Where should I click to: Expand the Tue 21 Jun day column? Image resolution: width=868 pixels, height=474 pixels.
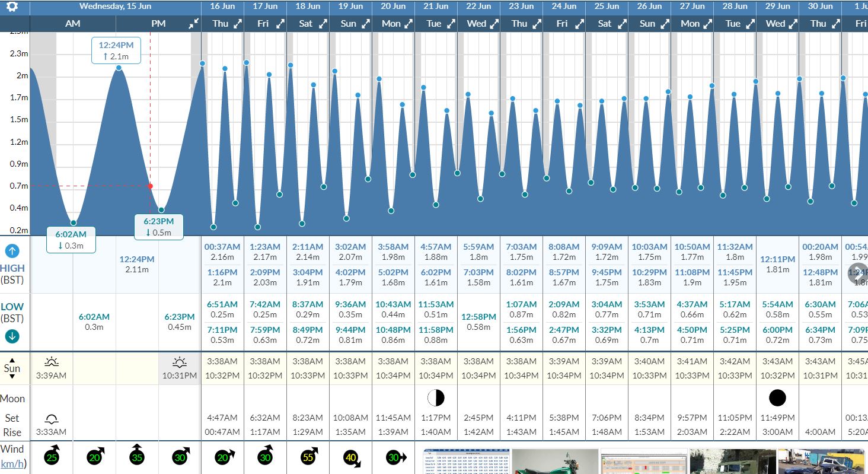coord(451,24)
